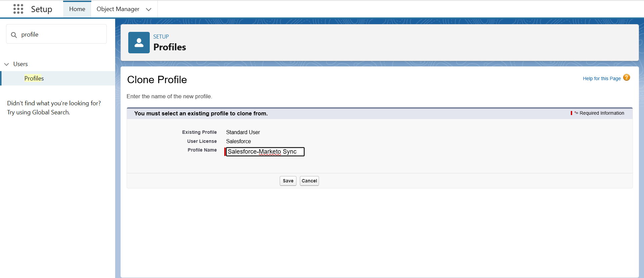Click the Standard User existing profile value

pos(243,132)
